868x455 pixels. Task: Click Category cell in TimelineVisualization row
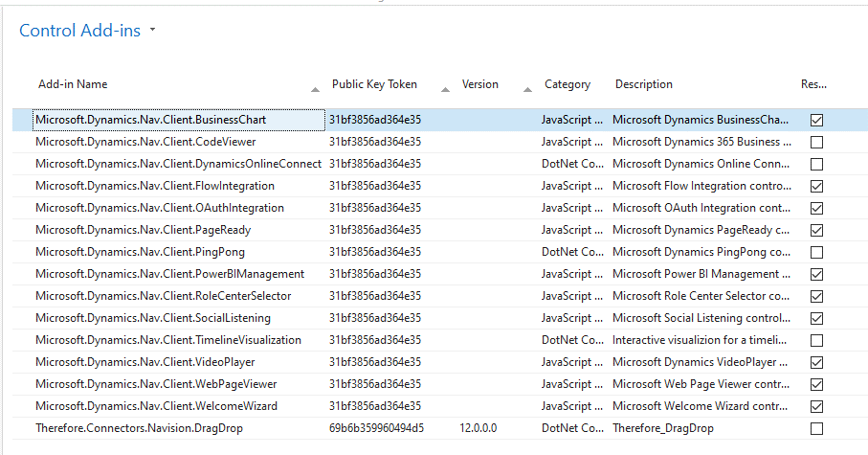(x=572, y=340)
